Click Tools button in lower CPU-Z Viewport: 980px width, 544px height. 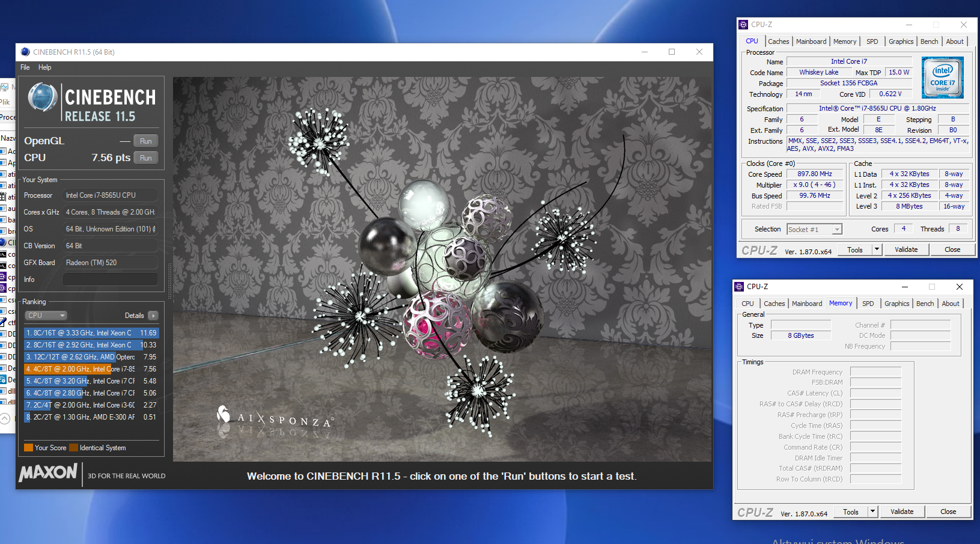coord(850,512)
